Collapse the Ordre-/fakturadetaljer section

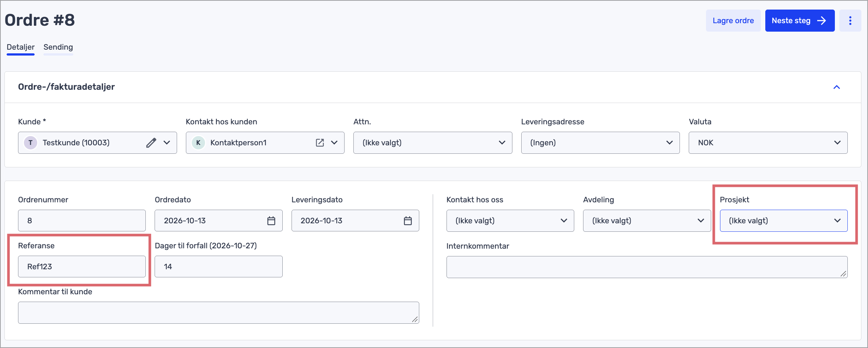pos(837,87)
